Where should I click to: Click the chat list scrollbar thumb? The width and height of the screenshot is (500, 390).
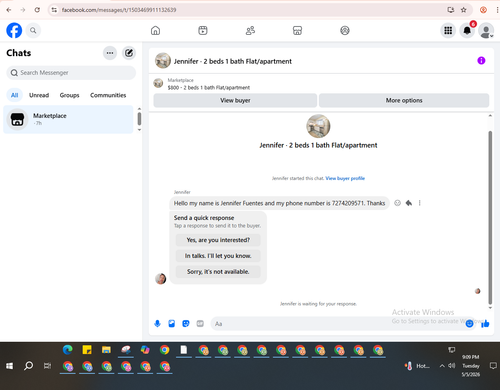[139, 119]
